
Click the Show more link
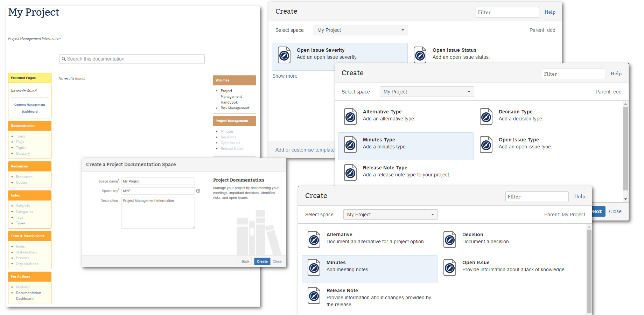pos(285,76)
